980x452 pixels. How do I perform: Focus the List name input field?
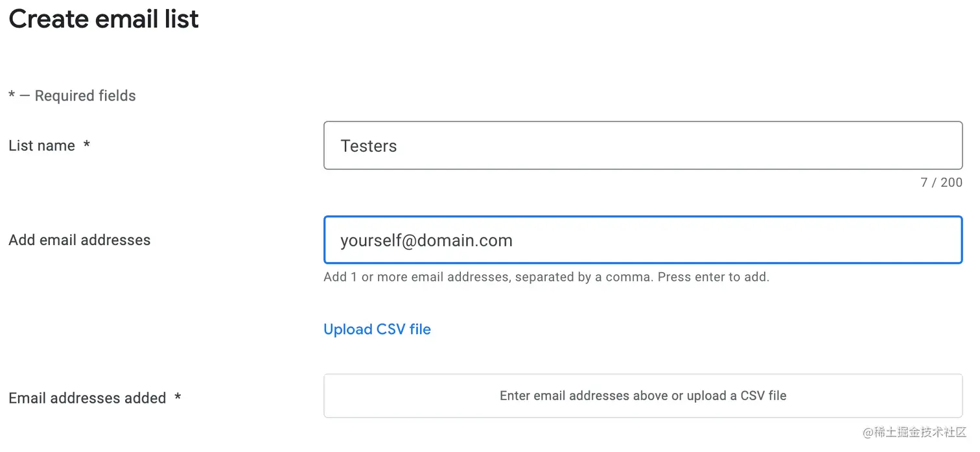pos(643,145)
